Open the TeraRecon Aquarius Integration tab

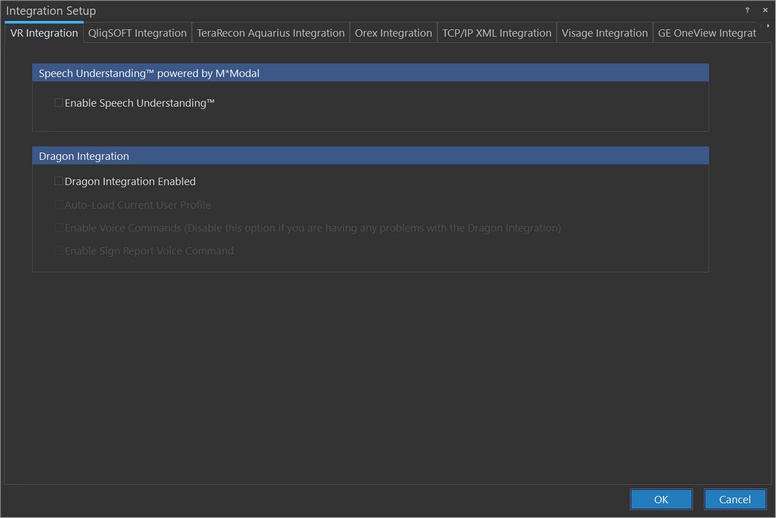point(270,33)
